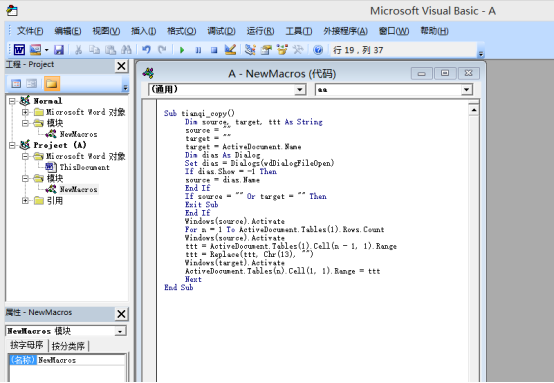
Task: Collapse the Project (A) tree node
Action: click(12, 145)
